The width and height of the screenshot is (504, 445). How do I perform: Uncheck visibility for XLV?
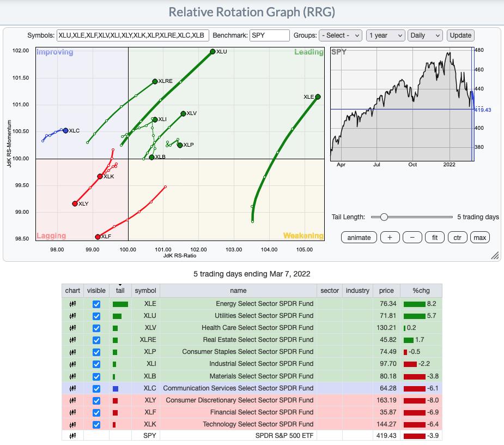(96, 328)
